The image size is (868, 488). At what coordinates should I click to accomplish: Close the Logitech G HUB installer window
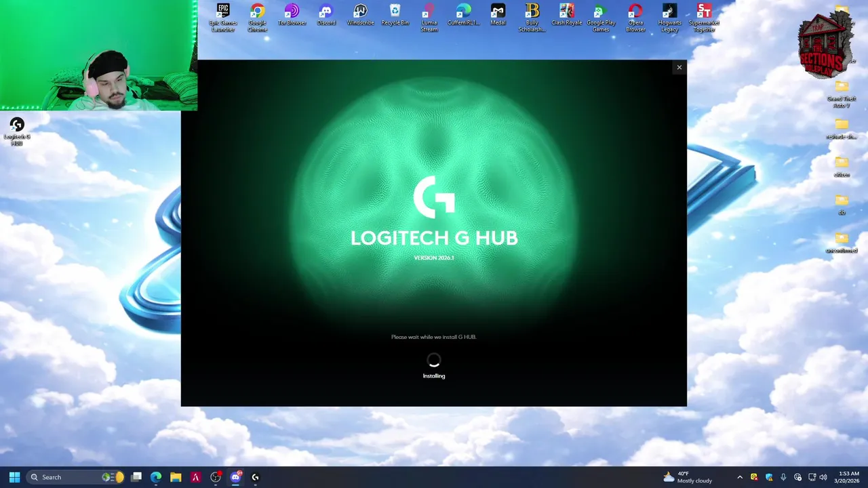(x=679, y=67)
